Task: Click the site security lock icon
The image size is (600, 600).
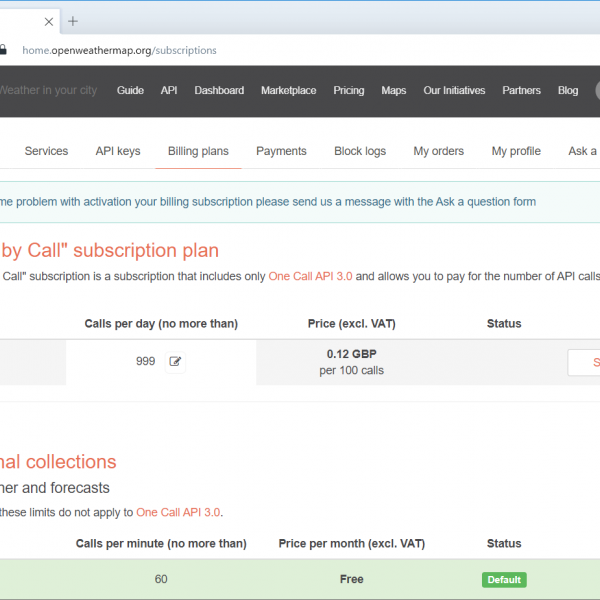Action: (4, 49)
